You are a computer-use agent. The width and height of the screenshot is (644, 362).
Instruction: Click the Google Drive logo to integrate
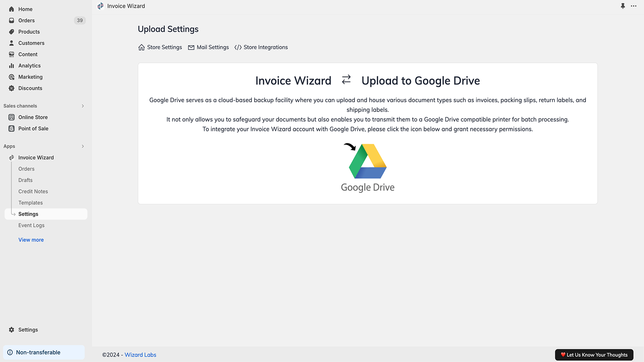click(x=368, y=161)
